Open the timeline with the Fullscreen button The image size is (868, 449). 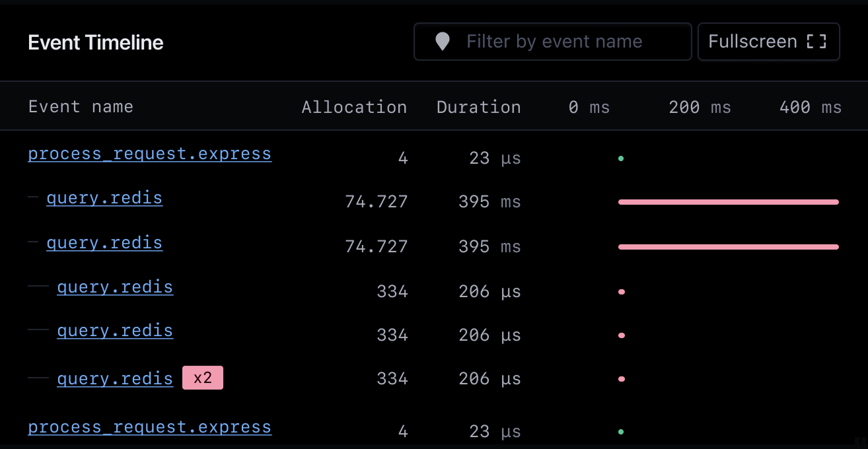point(768,42)
